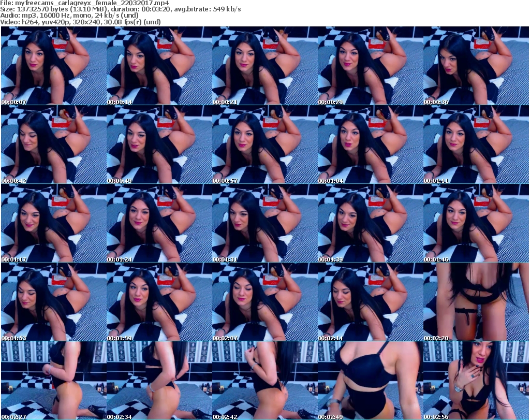
Task: Select the thumbnail stamped 00:02:42
Action: click(264, 381)
